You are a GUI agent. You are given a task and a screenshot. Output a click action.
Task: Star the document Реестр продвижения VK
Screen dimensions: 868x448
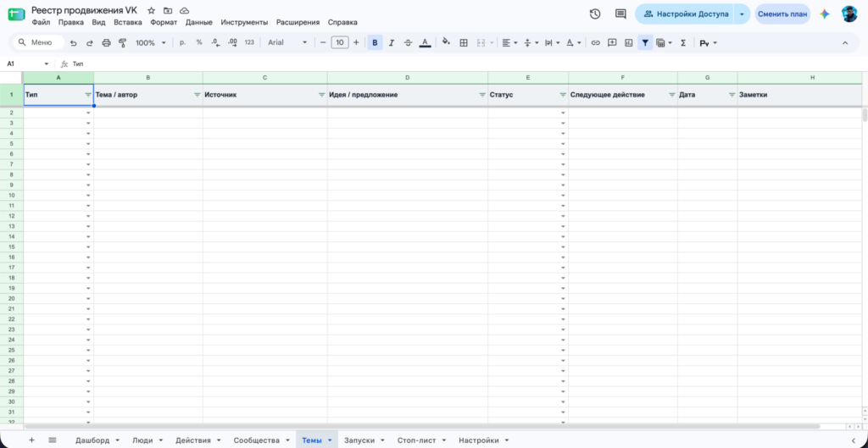[x=151, y=10]
